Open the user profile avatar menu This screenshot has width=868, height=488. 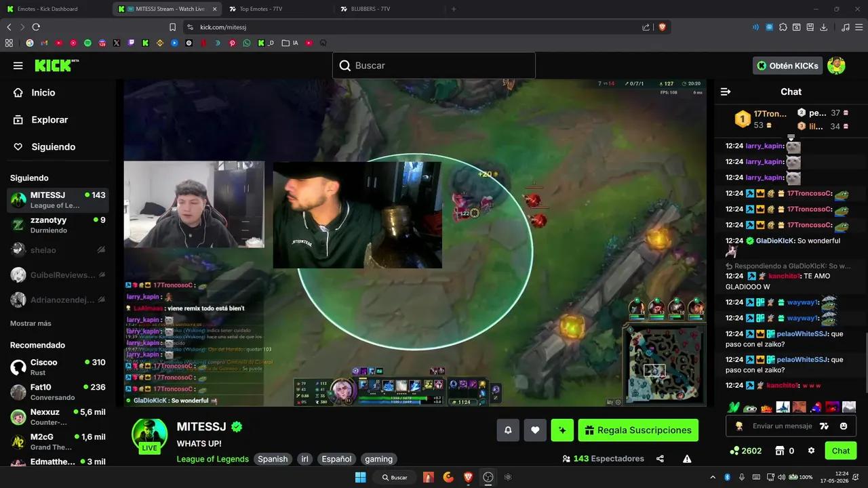click(836, 66)
